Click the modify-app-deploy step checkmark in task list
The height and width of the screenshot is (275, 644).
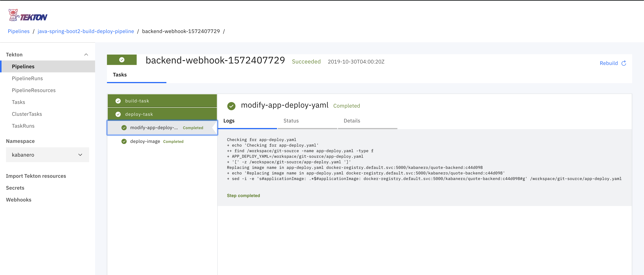coord(124,128)
